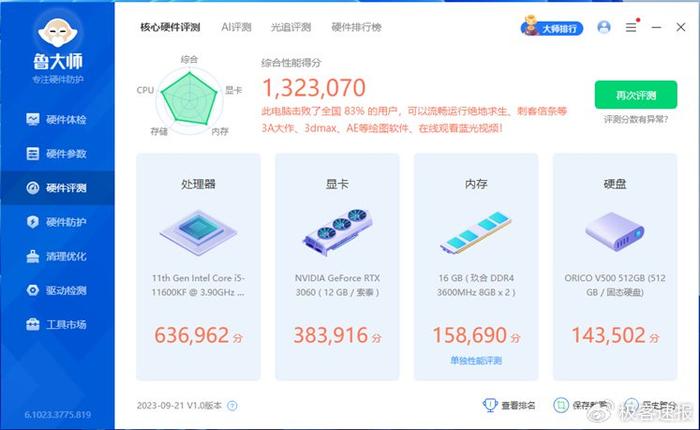Open 清理优化 in the sidebar
The width and height of the screenshot is (700, 430).
pos(57,256)
